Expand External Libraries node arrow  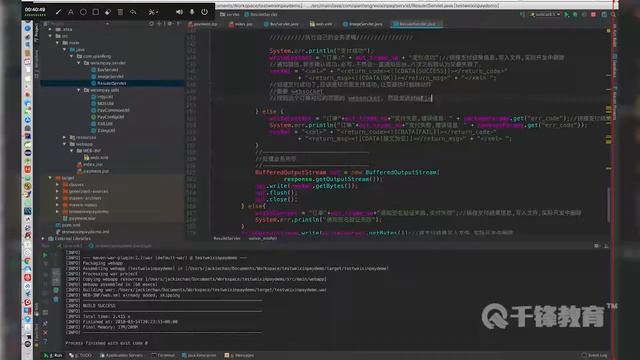pos(43,238)
